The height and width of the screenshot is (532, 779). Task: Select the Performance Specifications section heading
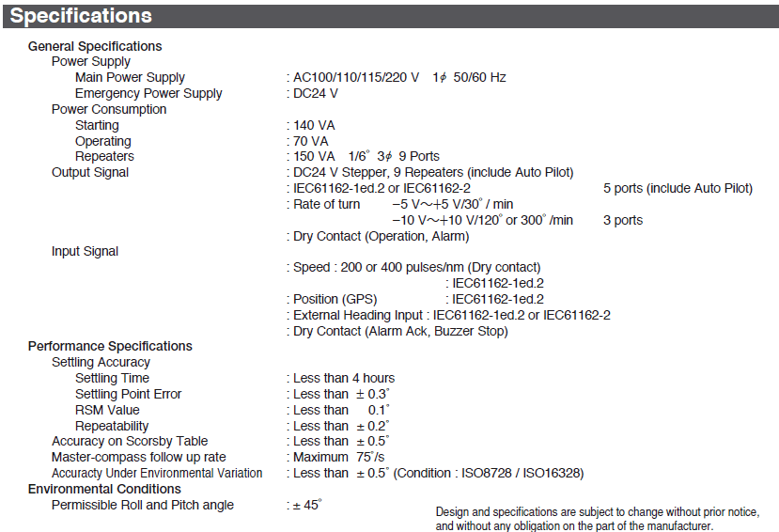(109, 346)
